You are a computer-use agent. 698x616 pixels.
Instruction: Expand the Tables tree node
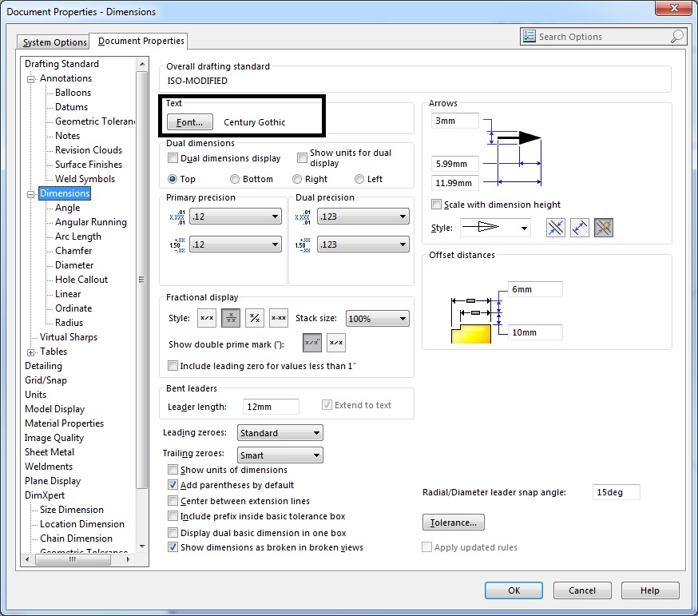tap(31, 352)
